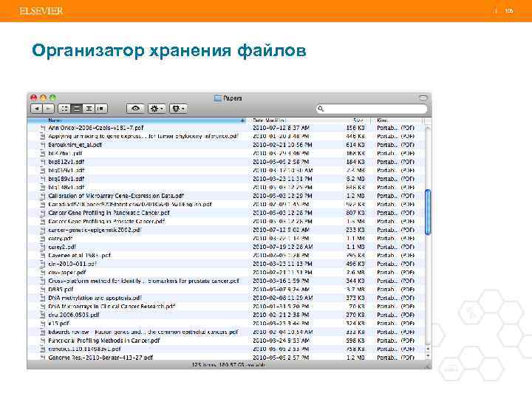Select file btq612v1.pdf
This screenshot has width=532, height=399.
coord(66,162)
